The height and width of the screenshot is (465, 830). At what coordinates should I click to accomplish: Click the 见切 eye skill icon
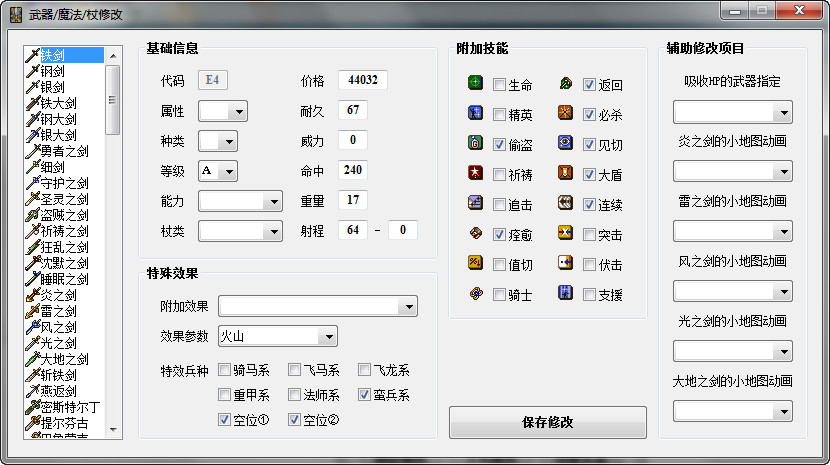click(566, 144)
